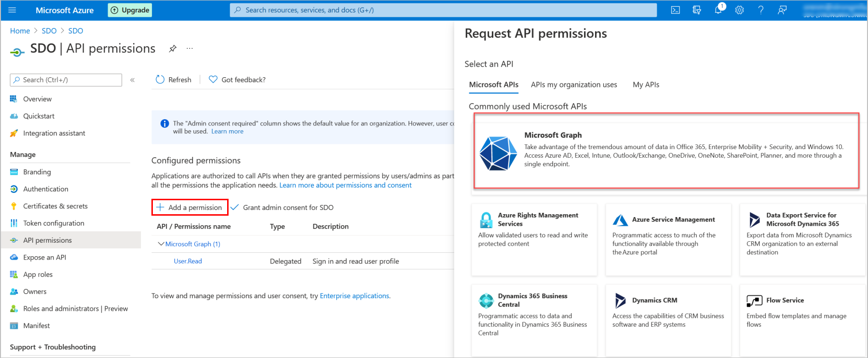Open the Azure portal hamburger menu
This screenshot has width=868, height=358.
coord(13,10)
